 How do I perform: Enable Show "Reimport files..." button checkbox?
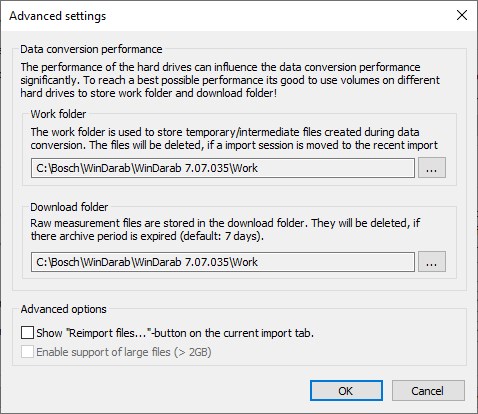pyautogui.click(x=27, y=333)
